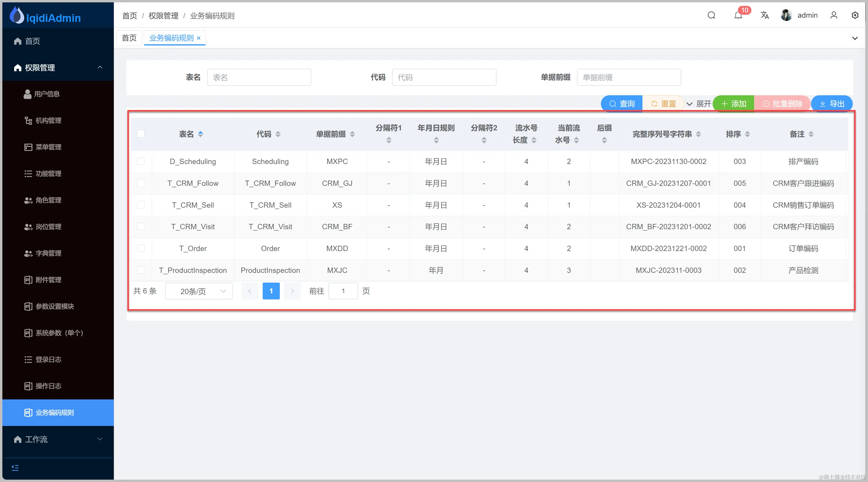Select the T_Order row checkbox
Image resolution: width=868 pixels, height=482 pixels.
pos(141,248)
